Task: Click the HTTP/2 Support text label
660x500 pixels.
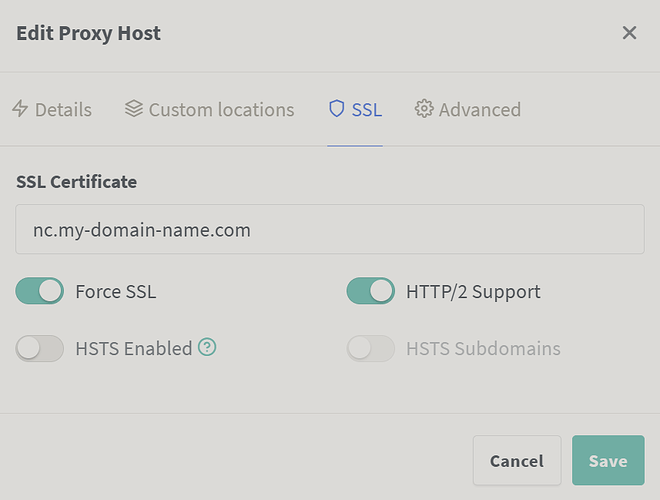Action: [473, 292]
